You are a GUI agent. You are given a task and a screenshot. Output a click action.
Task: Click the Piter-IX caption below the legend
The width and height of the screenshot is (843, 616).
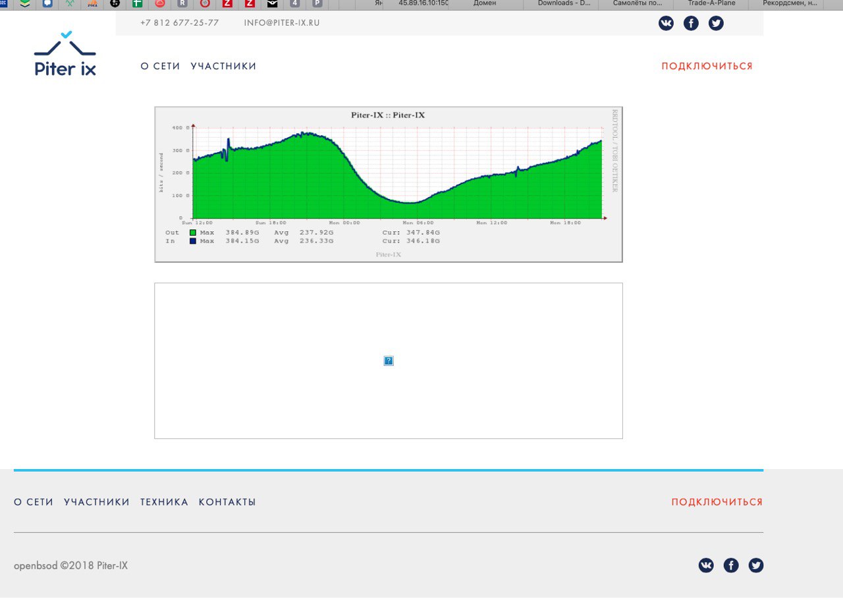(x=389, y=254)
